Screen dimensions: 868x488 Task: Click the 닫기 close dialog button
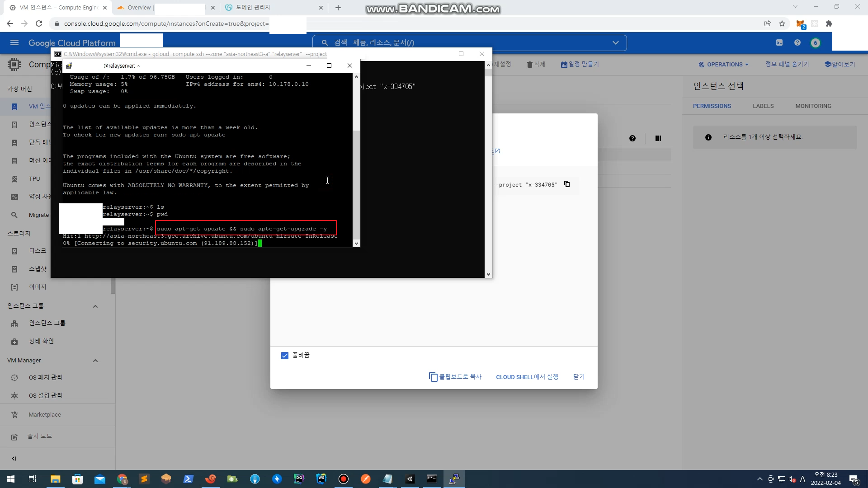pos(579,377)
